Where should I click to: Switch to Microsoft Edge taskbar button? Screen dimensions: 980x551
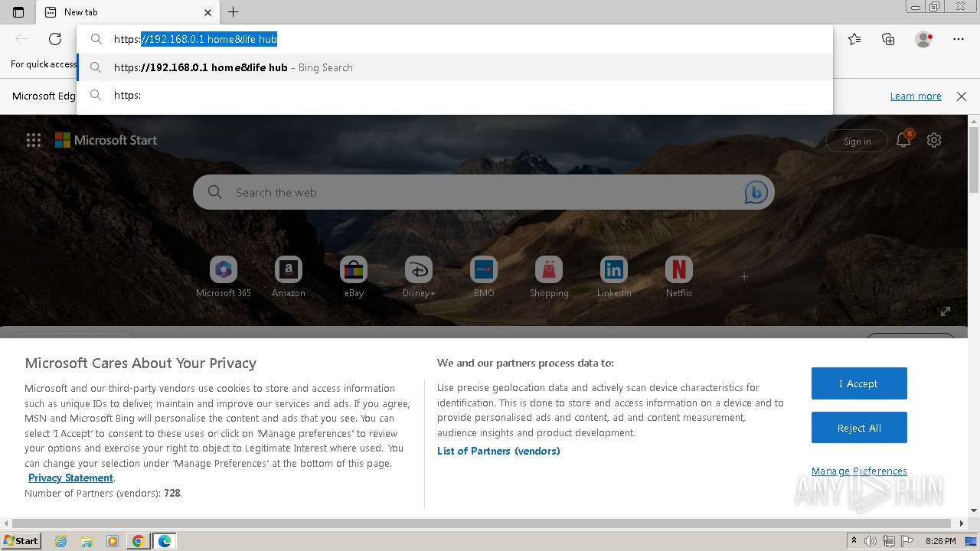coord(165,541)
